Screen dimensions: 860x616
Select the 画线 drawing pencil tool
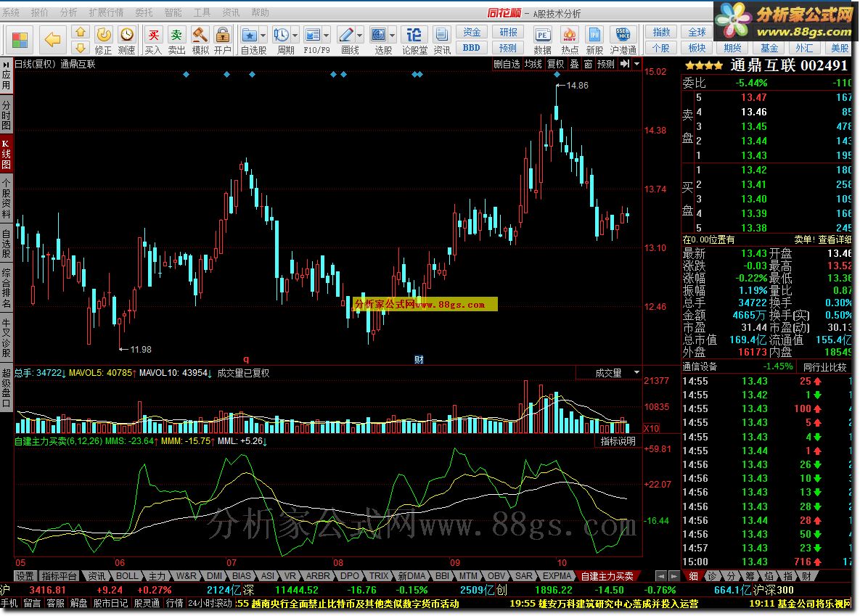tap(345, 36)
